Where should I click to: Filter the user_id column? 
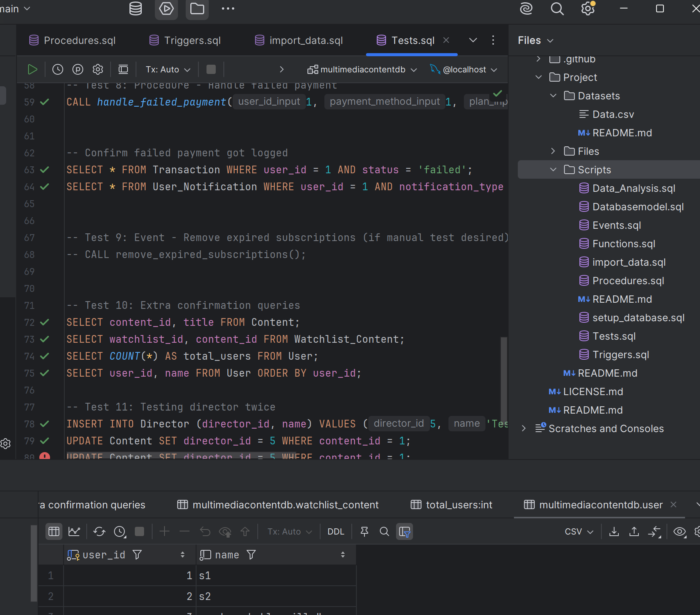(137, 555)
